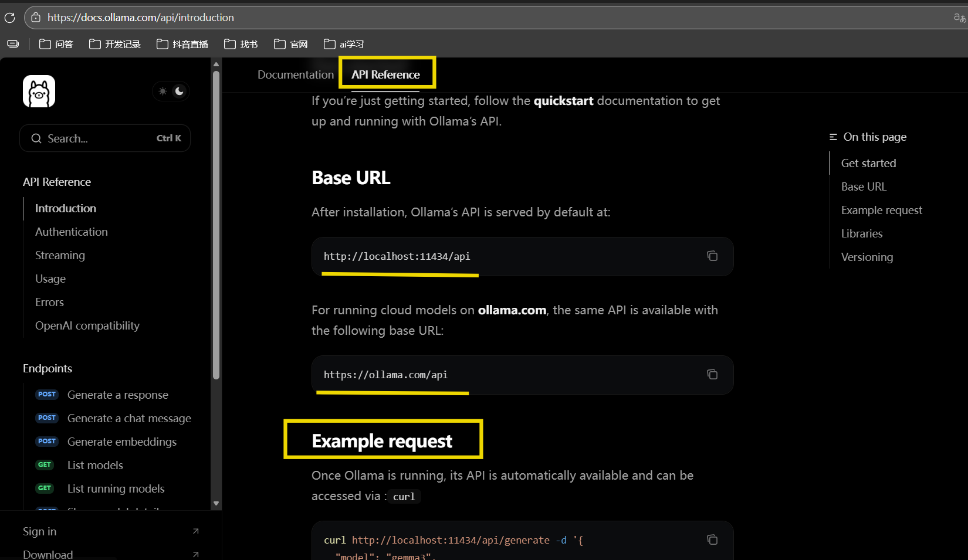
Task: Open GET List running models endpoint
Action: pos(100,488)
